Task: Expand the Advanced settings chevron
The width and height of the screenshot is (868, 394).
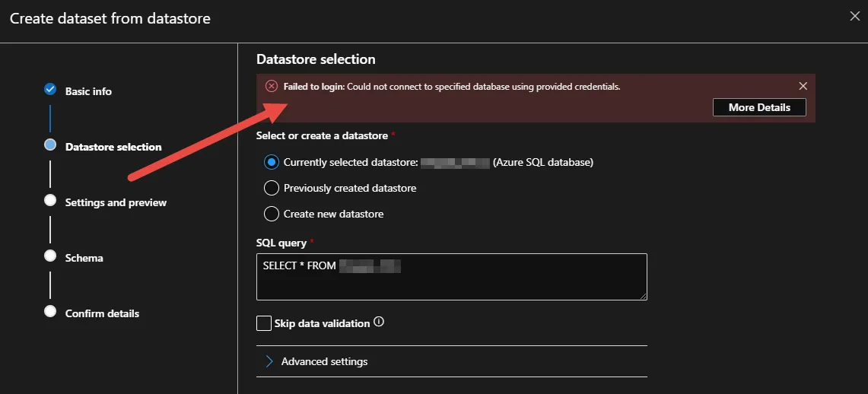Action: tap(269, 361)
